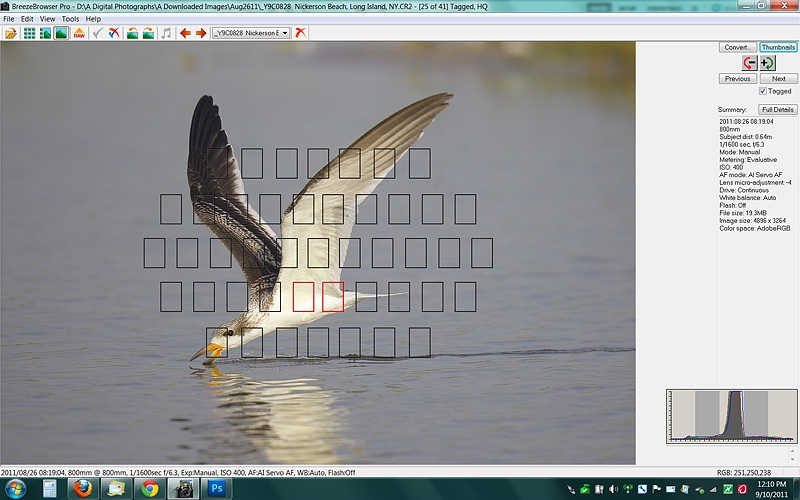This screenshot has height=500, width=800.
Task: Rotate the image right from the toolbar
Action: (148, 33)
